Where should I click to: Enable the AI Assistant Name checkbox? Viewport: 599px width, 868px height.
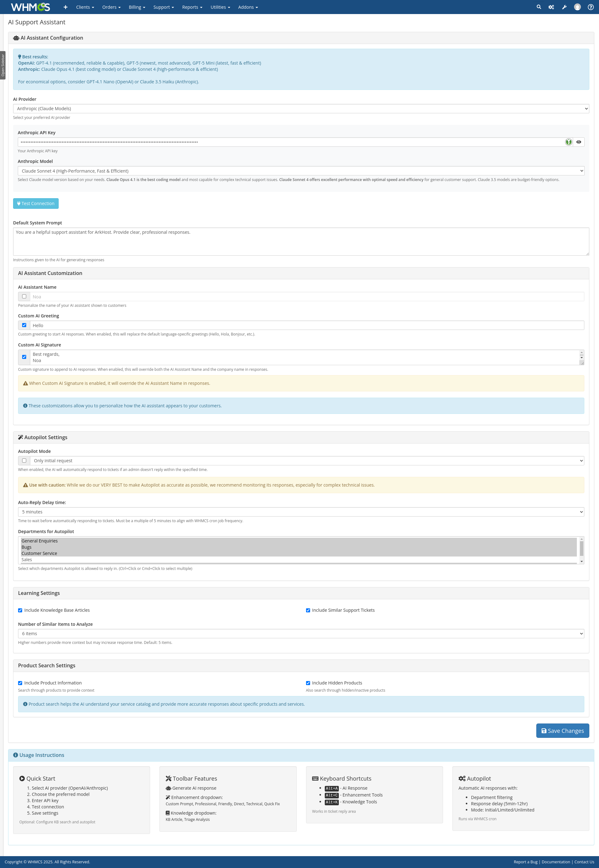24,297
